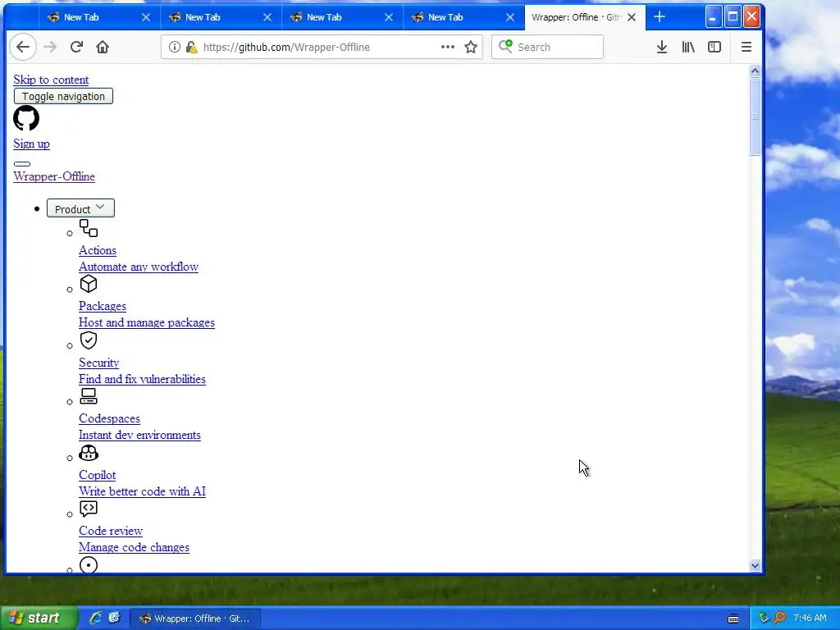Open page actions three-dots menu

click(448, 47)
